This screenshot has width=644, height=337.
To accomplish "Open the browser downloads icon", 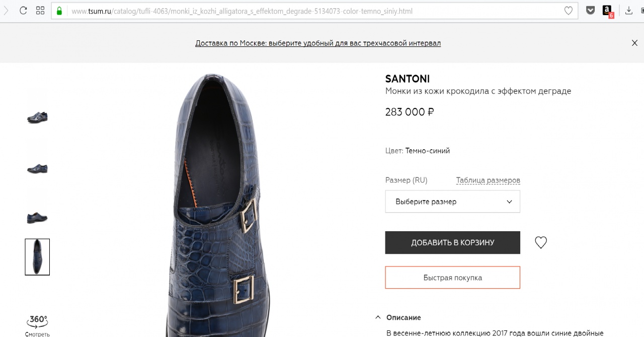I will [x=629, y=11].
